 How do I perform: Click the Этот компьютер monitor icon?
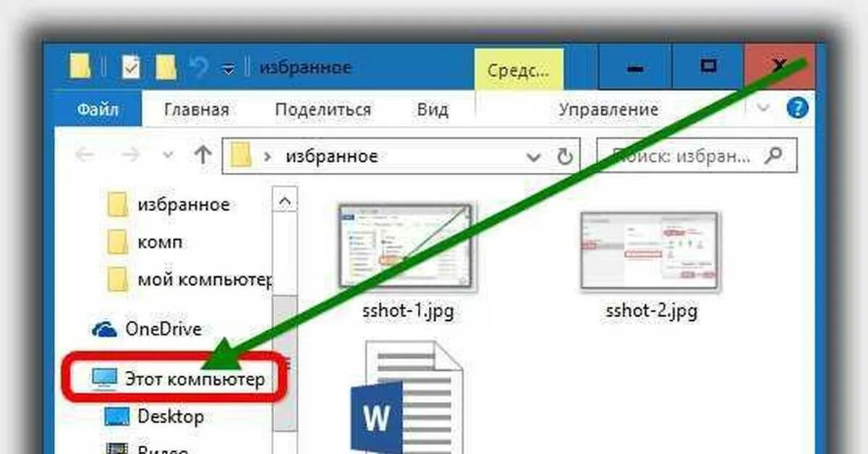(106, 380)
